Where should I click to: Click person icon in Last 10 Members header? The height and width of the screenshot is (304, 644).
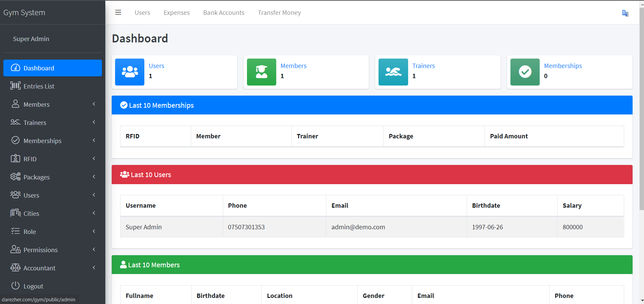click(123, 265)
